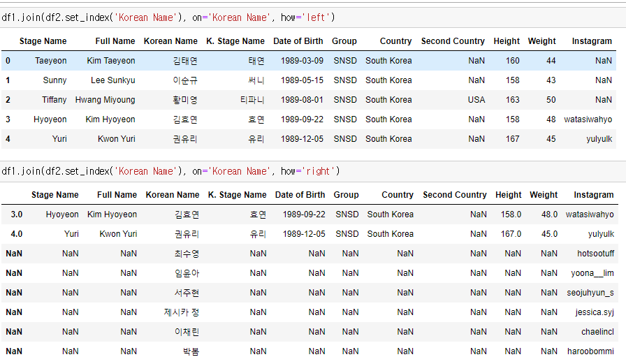Select 'Weight' header in second table
This screenshot has width=626, height=364.
544,195
